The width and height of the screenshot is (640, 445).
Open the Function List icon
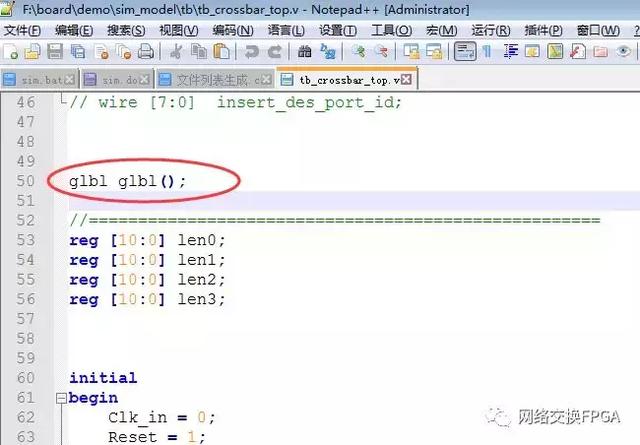click(x=578, y=51)
